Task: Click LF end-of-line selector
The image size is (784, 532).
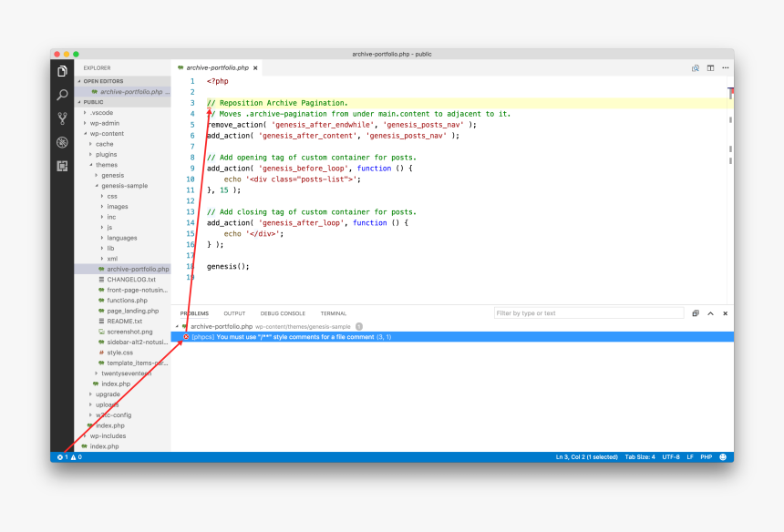Action: click(x=690, y=457)
